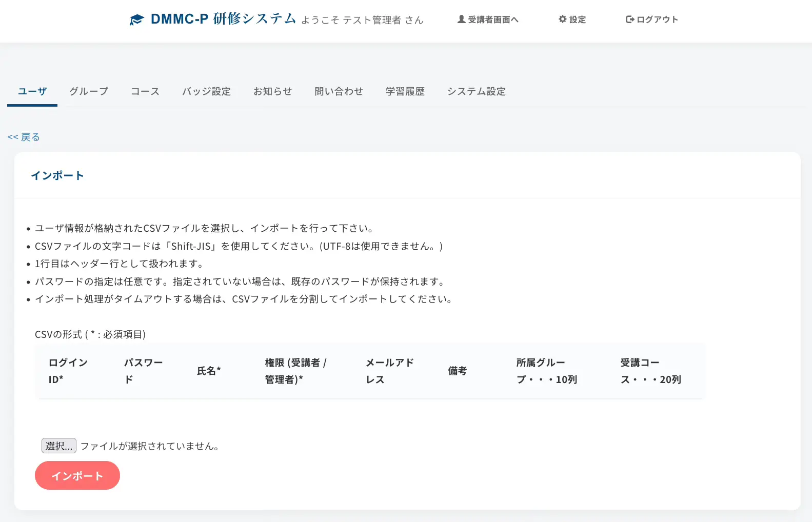
Task: Click the person icon beside 受講者画面へ
Action: click(461, 19)
